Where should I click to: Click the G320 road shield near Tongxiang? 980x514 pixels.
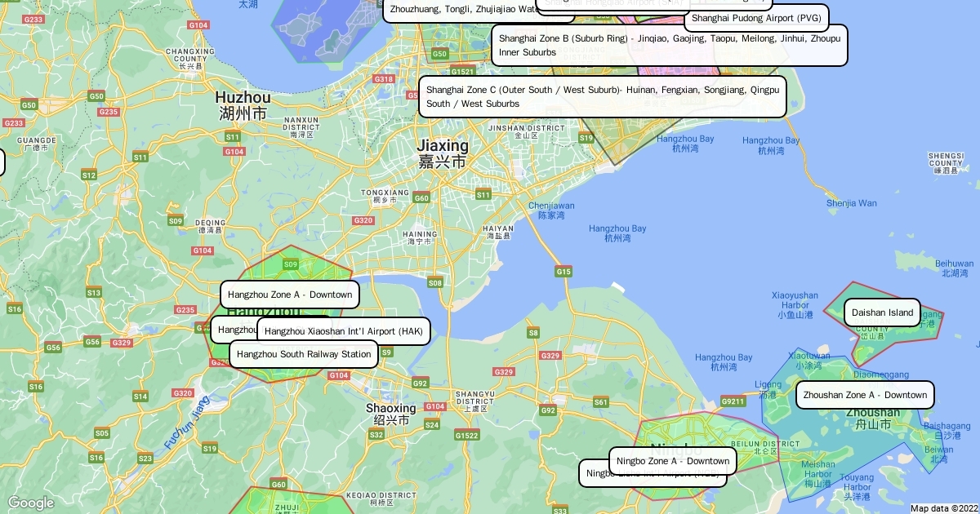tap(363, 220)
